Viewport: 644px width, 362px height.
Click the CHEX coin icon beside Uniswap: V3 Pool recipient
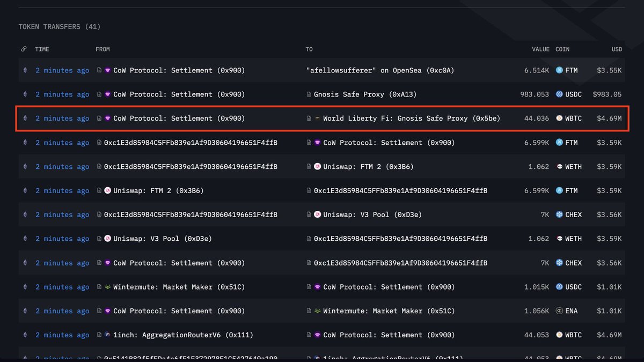tap(559, 215)
